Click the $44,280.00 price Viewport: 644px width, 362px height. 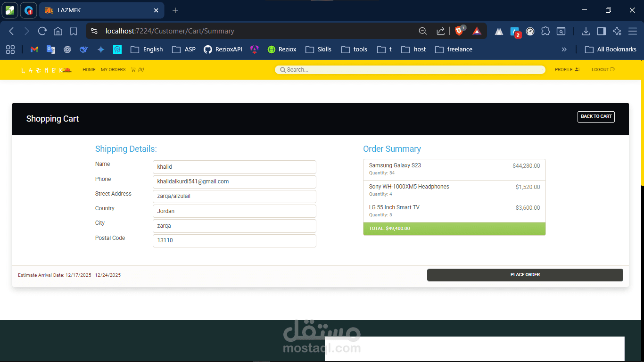[x=526, y=166]
